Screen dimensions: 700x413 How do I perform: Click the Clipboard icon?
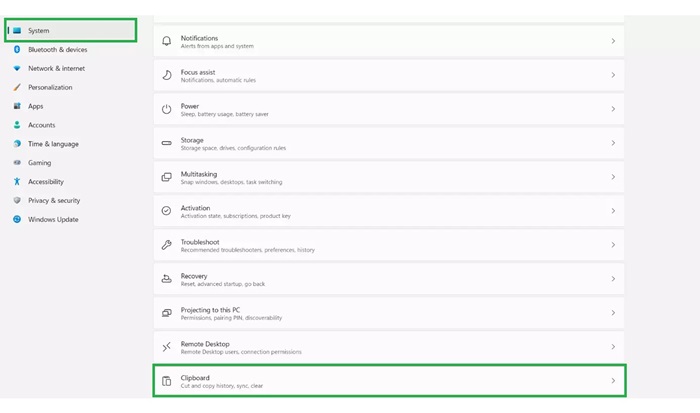[167, 381]
